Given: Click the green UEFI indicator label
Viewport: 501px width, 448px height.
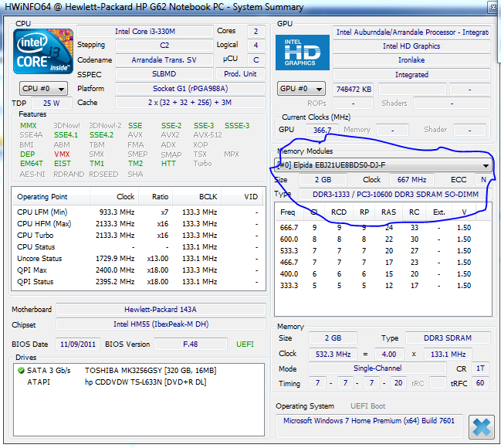Looking at the screenshot, I should (245, 344).
